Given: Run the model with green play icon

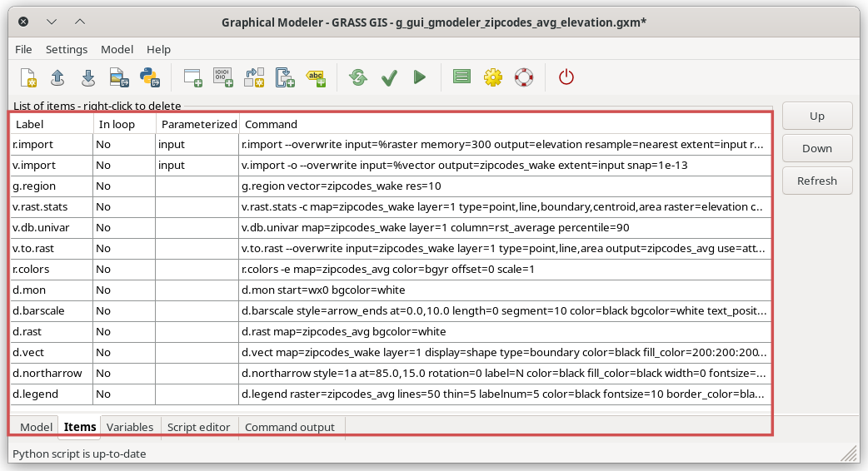Looking at the screenshot, I should point(420,77).
